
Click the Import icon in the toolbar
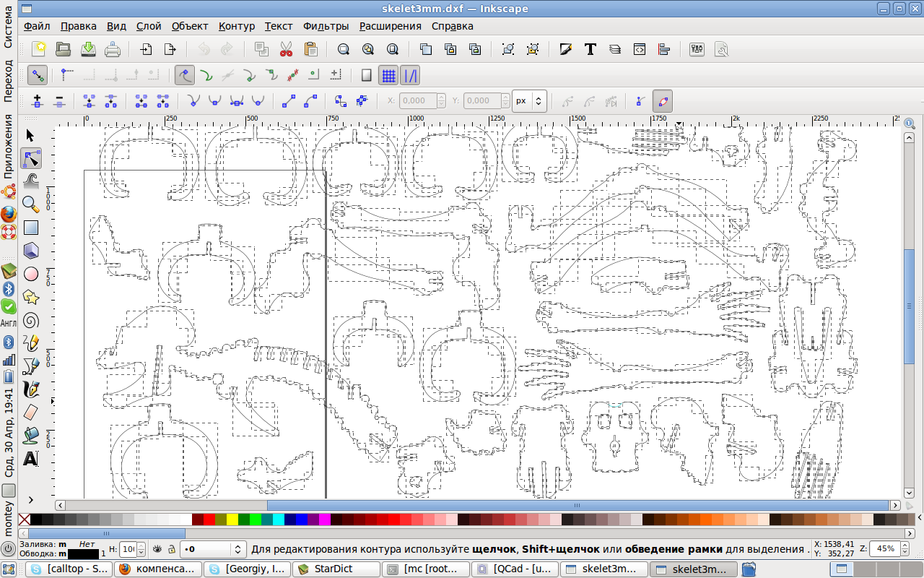[146, 49]
